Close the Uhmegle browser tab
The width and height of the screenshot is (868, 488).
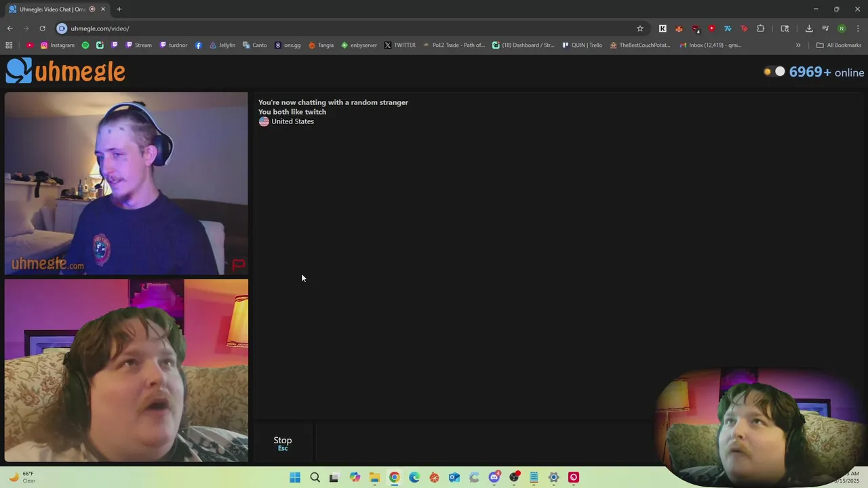103,9
